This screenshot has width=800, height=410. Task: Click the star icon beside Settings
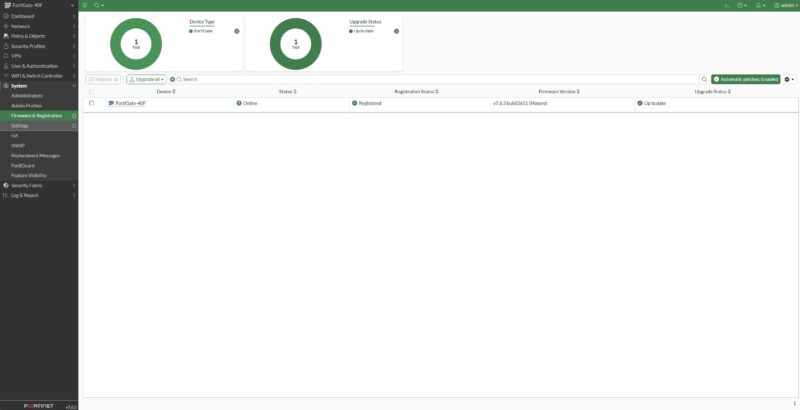click(74, 125)
